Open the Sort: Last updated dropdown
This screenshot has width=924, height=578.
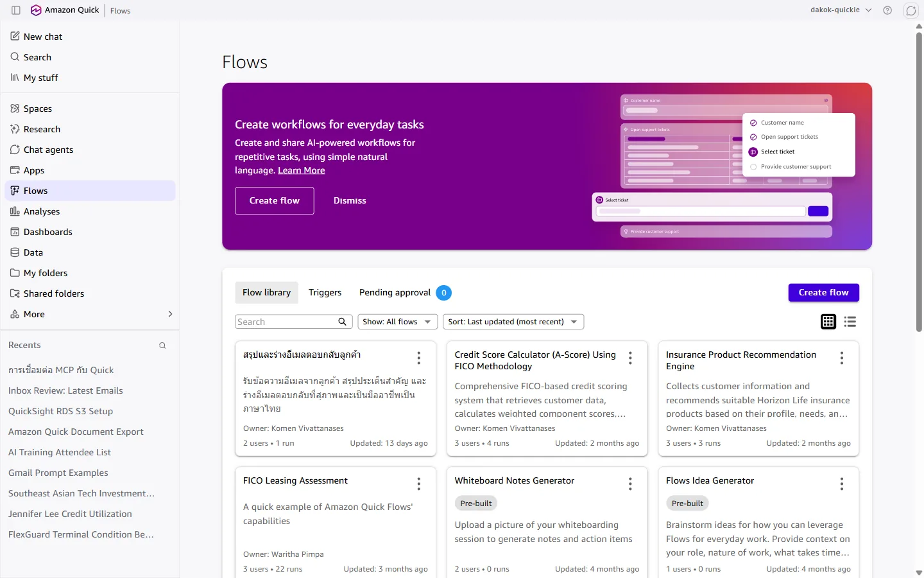tap(513, 322)
